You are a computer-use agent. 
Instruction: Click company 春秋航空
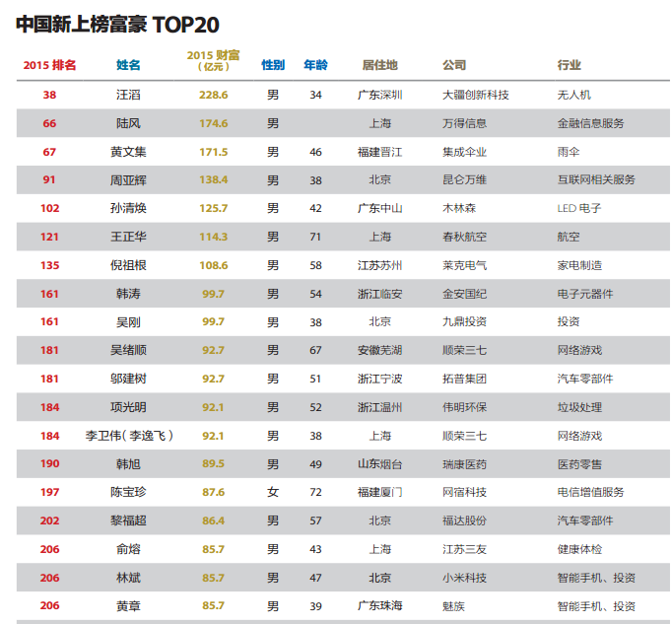[464, 237]
